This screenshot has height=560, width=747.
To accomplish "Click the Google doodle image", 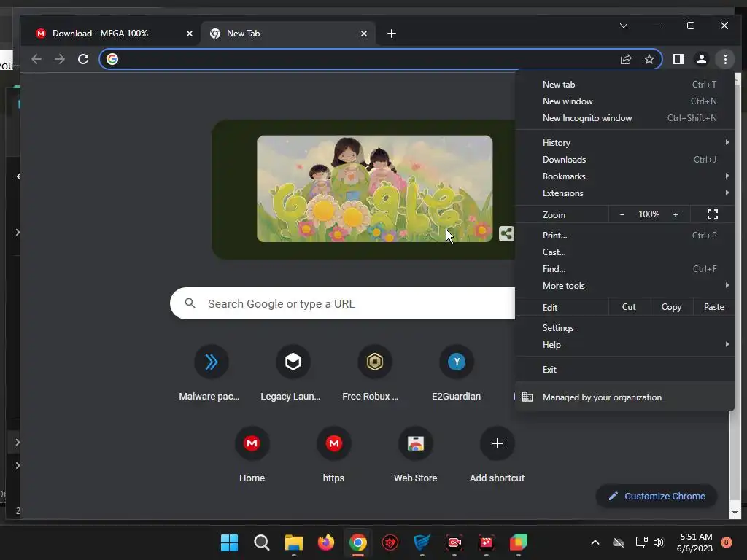I will pos(374,189).
